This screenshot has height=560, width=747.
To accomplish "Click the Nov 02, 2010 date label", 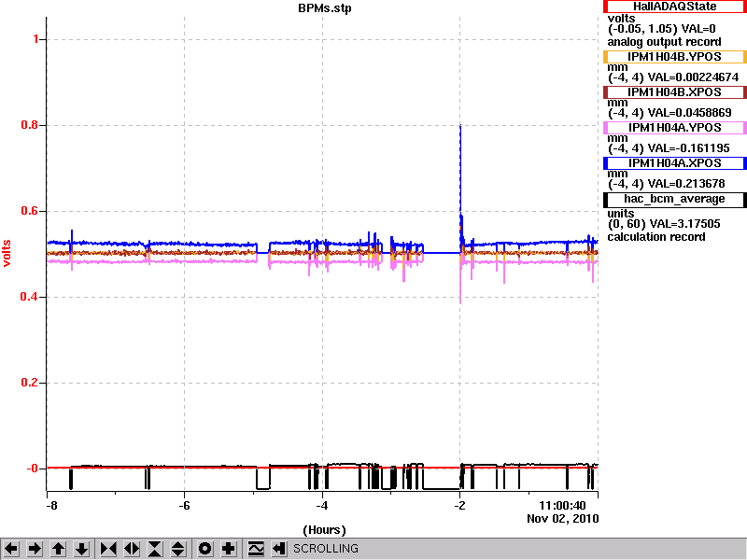I will 563,519.
